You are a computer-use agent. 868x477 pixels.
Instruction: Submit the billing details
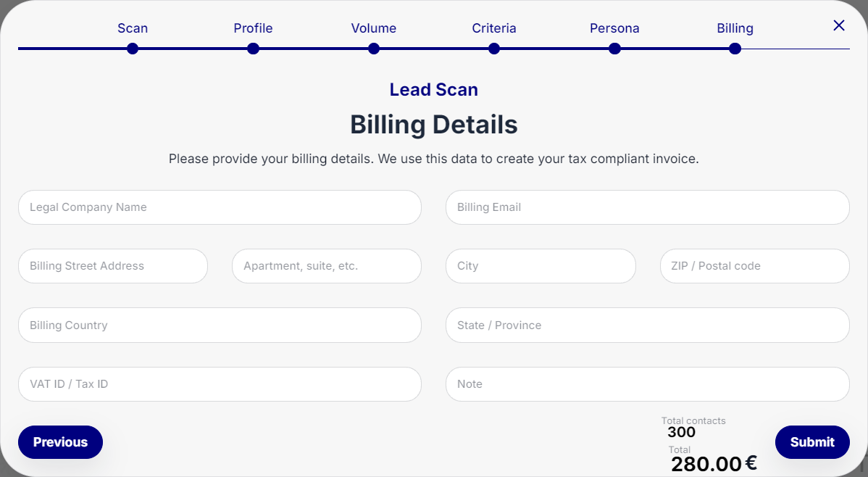811,442
